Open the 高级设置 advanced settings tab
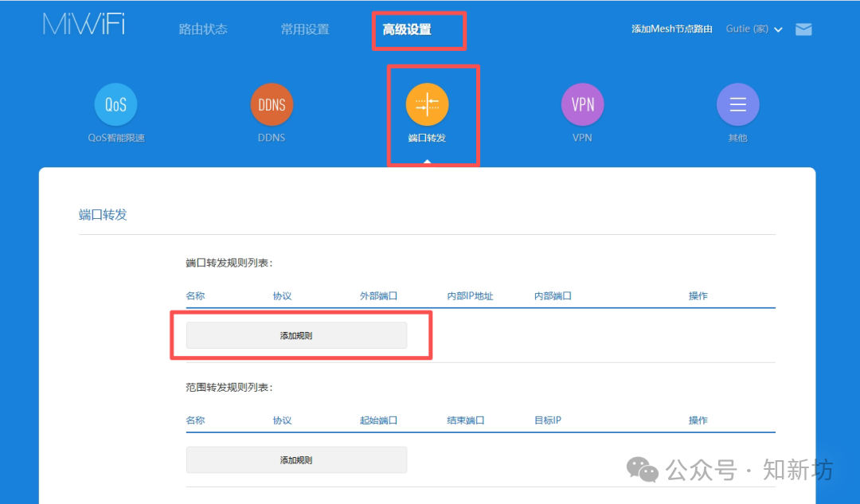 [418, 29]
